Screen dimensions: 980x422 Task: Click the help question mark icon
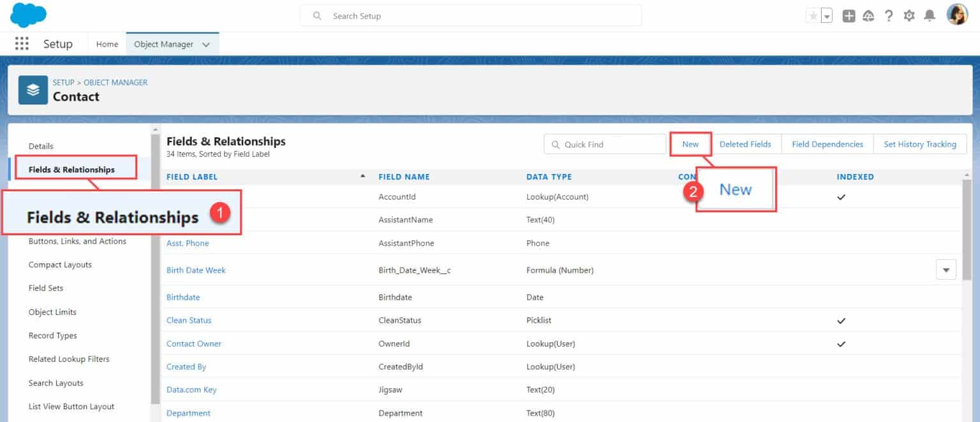(x=889, y=17)
